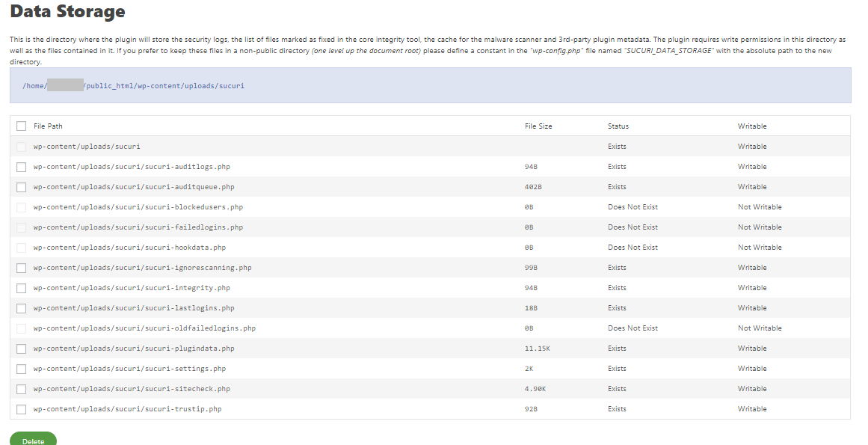Mark the sucuri-settings.php checkbox
The image size is (868, 445).
(21, 369)
